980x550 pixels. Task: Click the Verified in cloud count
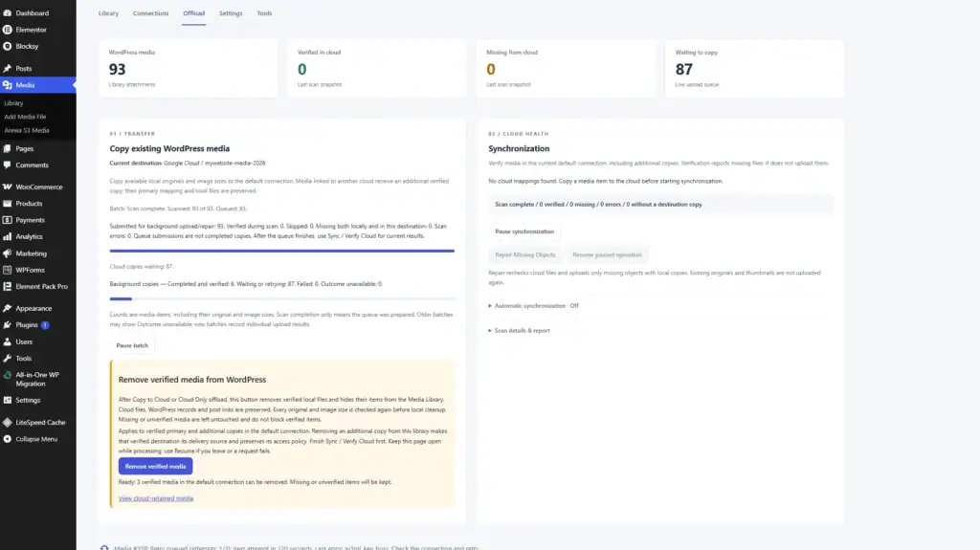(301, 70)
